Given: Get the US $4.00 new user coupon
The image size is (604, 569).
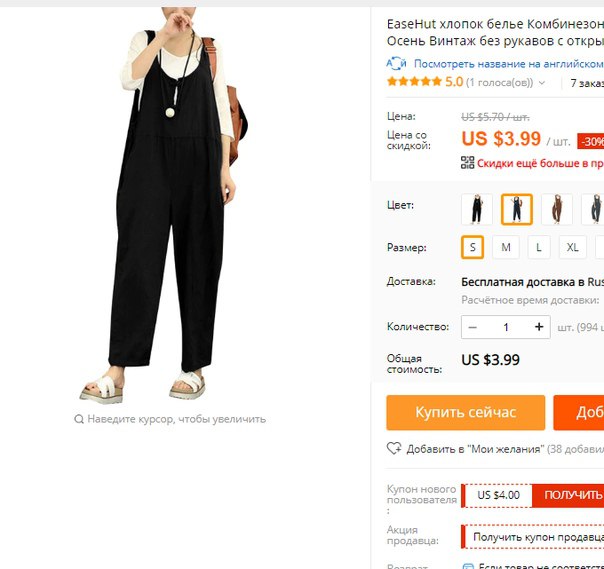Looking at the screenshot, I should (567, 495).
